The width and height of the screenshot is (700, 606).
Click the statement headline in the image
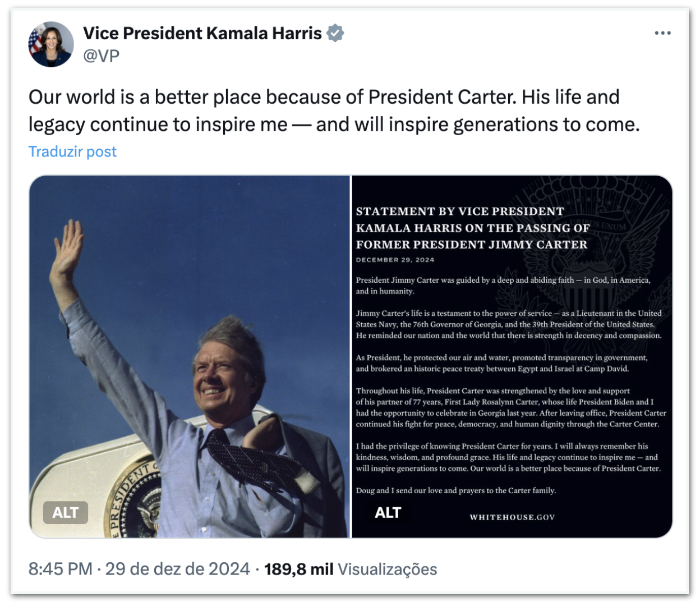pyautogui.click(x=472, y=228)
